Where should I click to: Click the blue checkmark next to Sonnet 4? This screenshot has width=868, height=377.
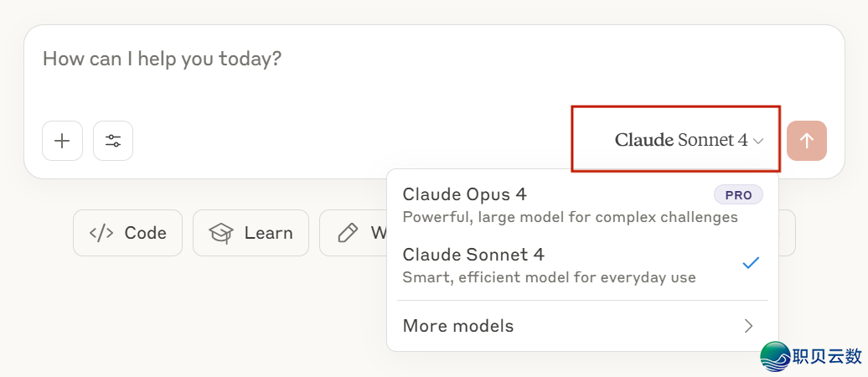[751, 262]
